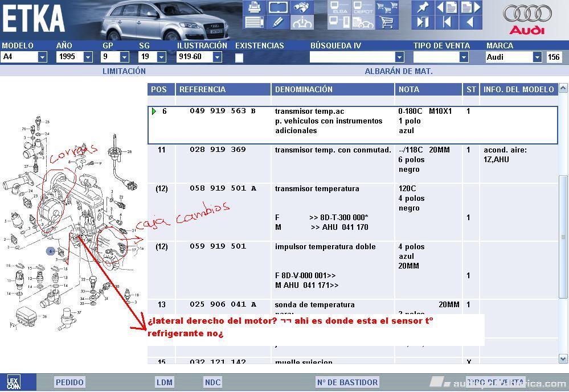
Task: Select the LIMITACIÓN menu item
Action: tap(124, 71)
